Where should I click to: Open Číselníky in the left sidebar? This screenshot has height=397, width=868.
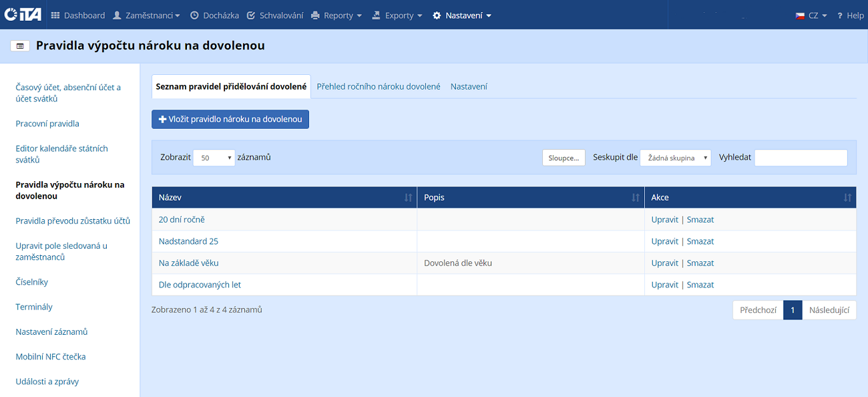coord(32,282)
